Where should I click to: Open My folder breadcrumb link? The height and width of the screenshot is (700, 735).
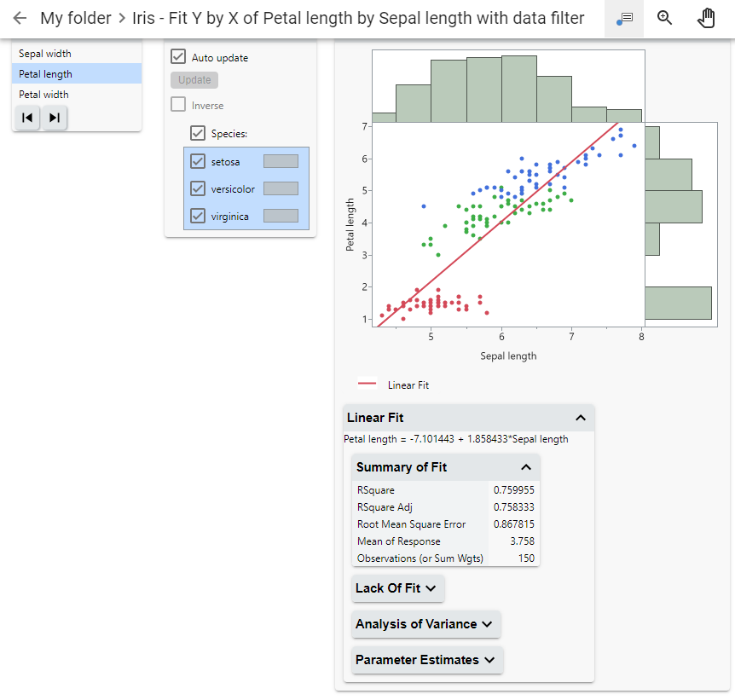(76, 18)
